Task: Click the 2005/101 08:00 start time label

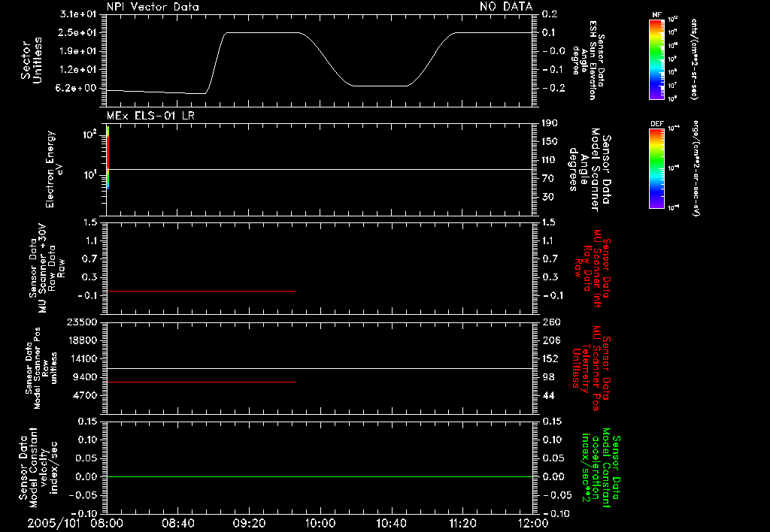Action: click(75, 523)
